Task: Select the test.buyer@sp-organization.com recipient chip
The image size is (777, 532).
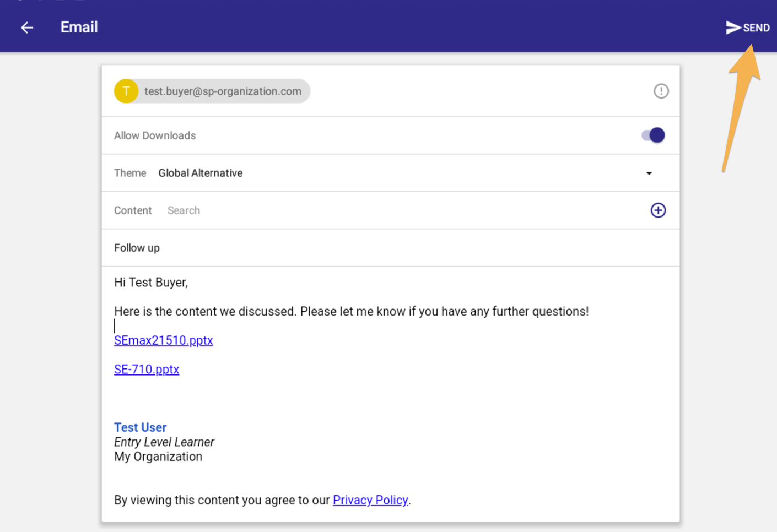Action: click(223, 91)
